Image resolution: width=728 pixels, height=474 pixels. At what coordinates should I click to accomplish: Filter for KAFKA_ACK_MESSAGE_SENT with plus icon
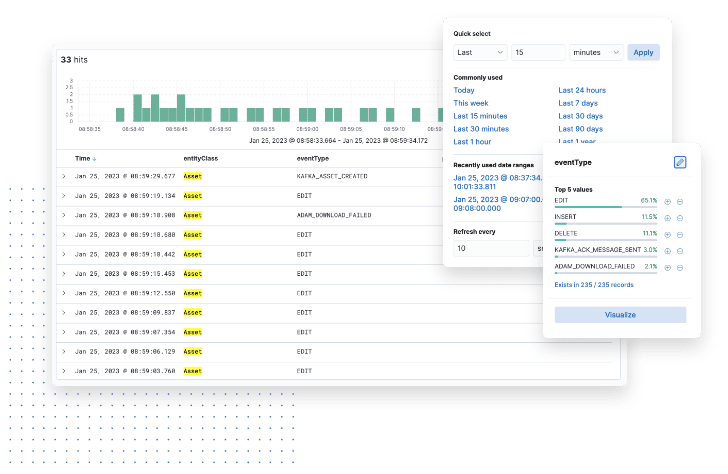coord(668,251)
